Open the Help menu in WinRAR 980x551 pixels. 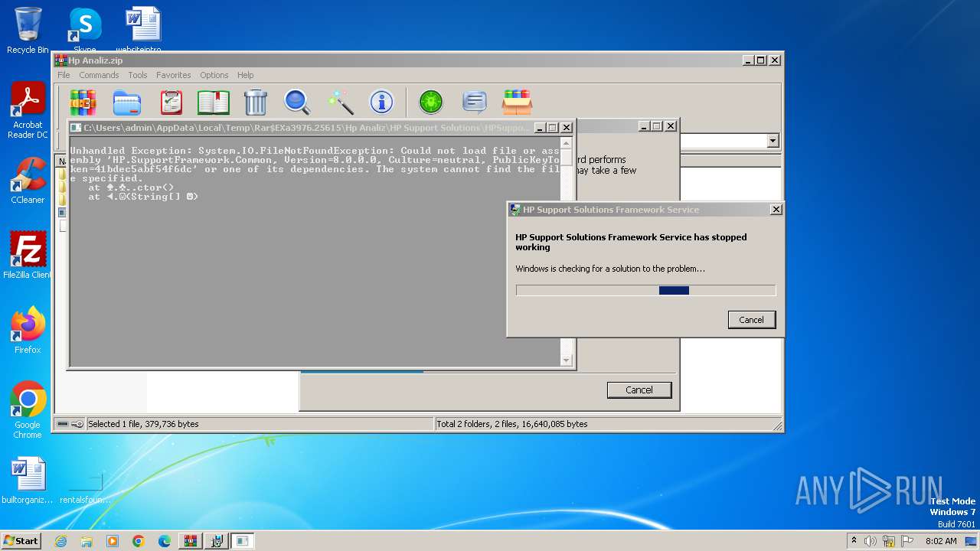pyautogui.click(x=245, y=75)
